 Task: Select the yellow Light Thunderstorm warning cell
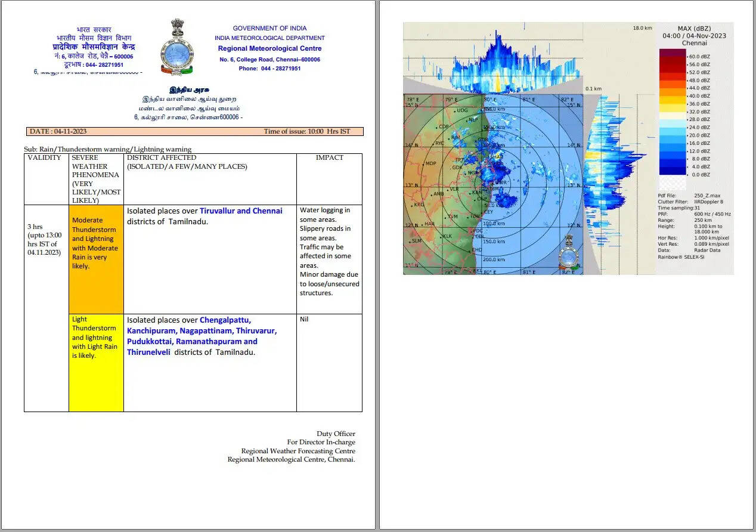click(x=96, y=362)
